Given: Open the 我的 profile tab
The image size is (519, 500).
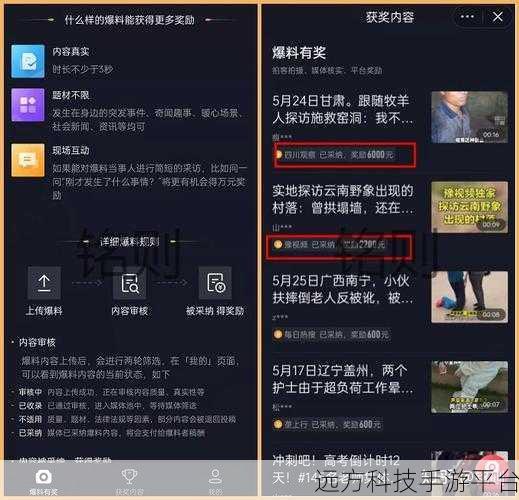Looking at the screenshot, I should (x=215, y=481).
